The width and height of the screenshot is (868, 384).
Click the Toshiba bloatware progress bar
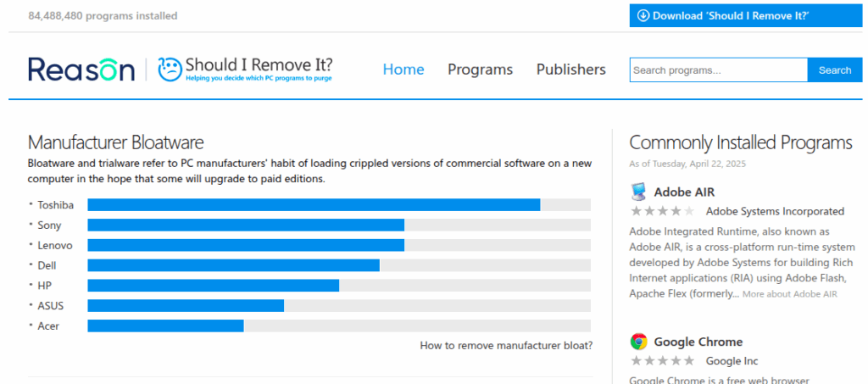(339, 205)
